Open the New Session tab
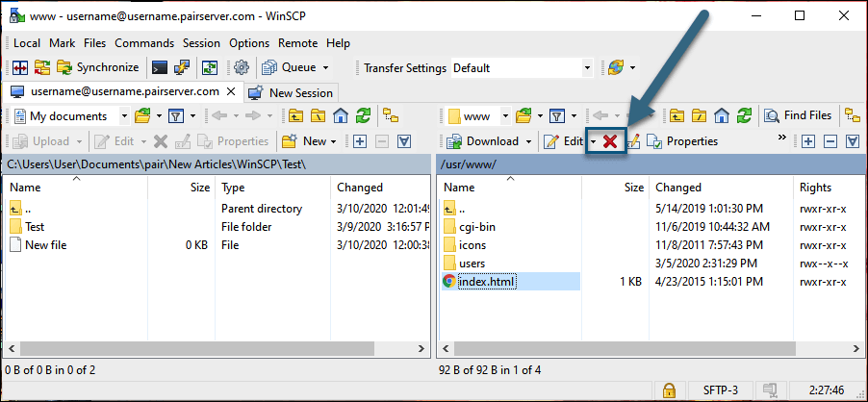The width and height of the screenshot is (868, 402). tap(292, 93)
